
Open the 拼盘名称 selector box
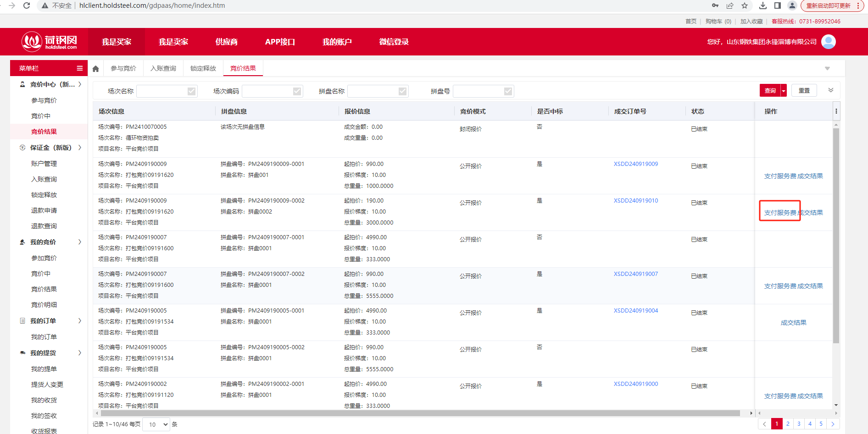378,91
